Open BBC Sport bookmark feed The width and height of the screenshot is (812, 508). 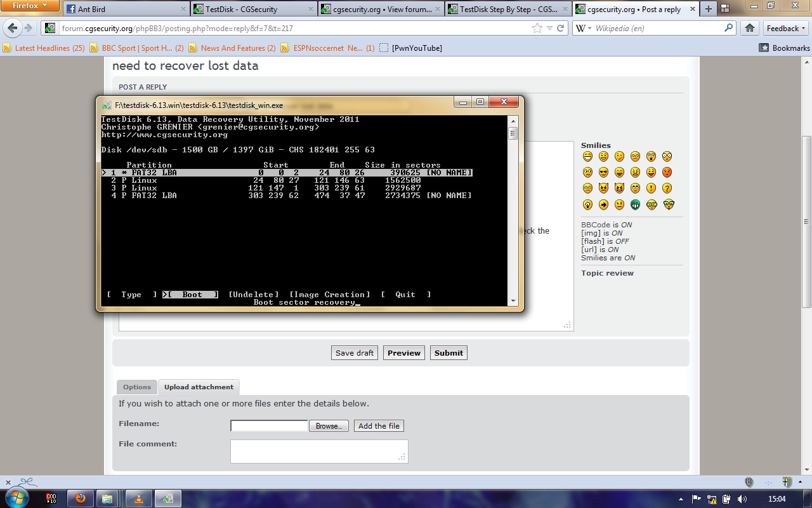[x=136, y=48]
